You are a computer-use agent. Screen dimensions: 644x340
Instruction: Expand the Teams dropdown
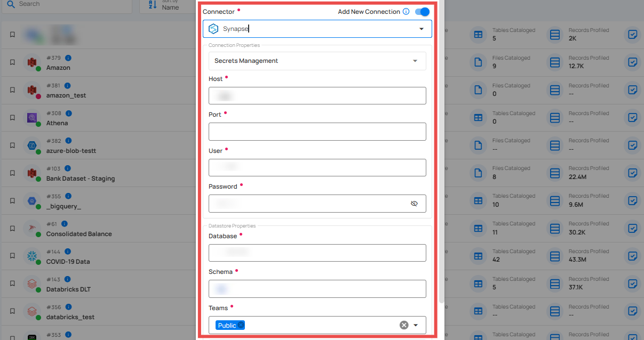pyautogui.click(x=415, y=325)
